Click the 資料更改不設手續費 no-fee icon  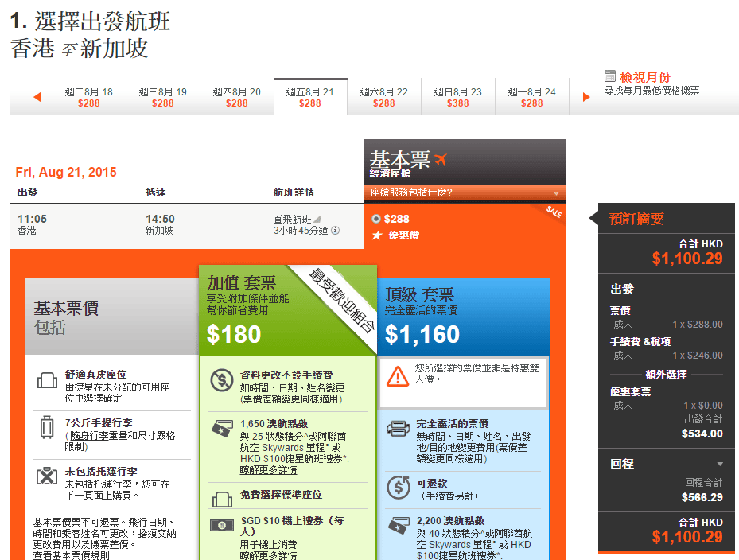pos(220,381)
